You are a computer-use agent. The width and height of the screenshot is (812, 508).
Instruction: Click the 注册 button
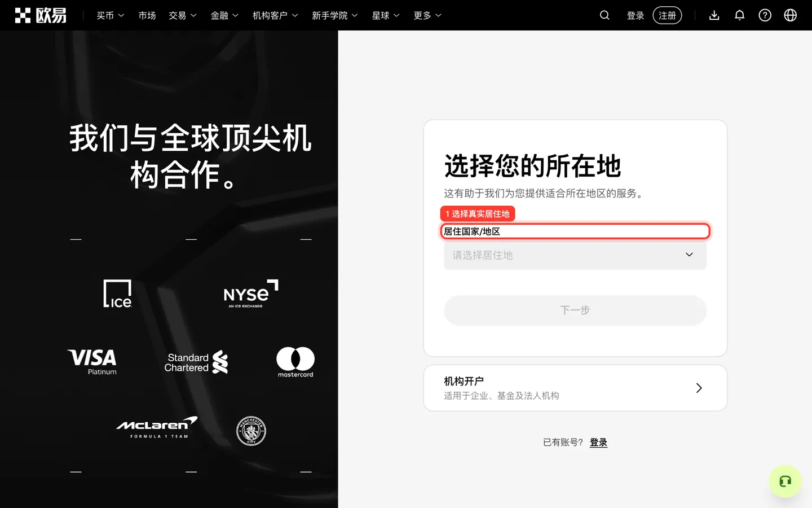(667, 15)
